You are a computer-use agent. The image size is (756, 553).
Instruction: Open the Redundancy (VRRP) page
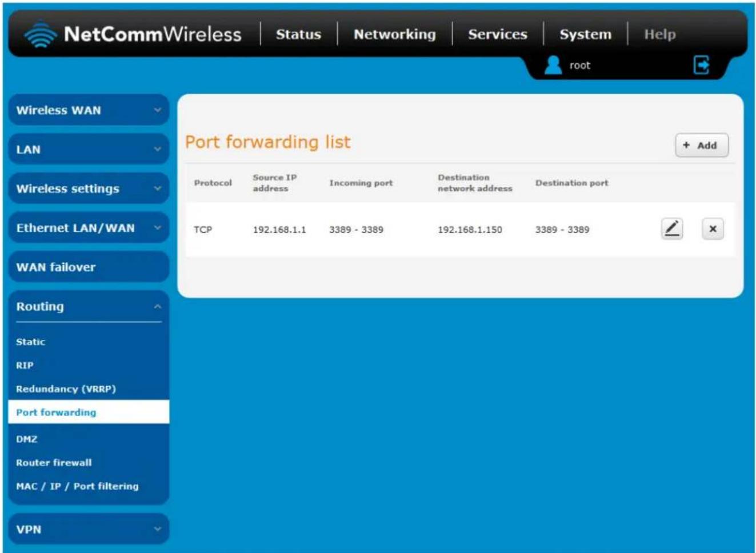pyautogui.click(x=66, y=388)
